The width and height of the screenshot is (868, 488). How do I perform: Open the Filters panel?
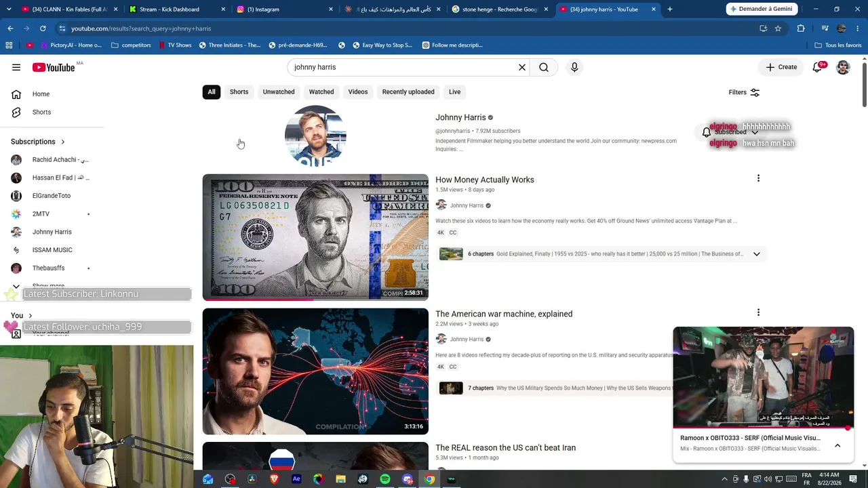coord(744,92)
